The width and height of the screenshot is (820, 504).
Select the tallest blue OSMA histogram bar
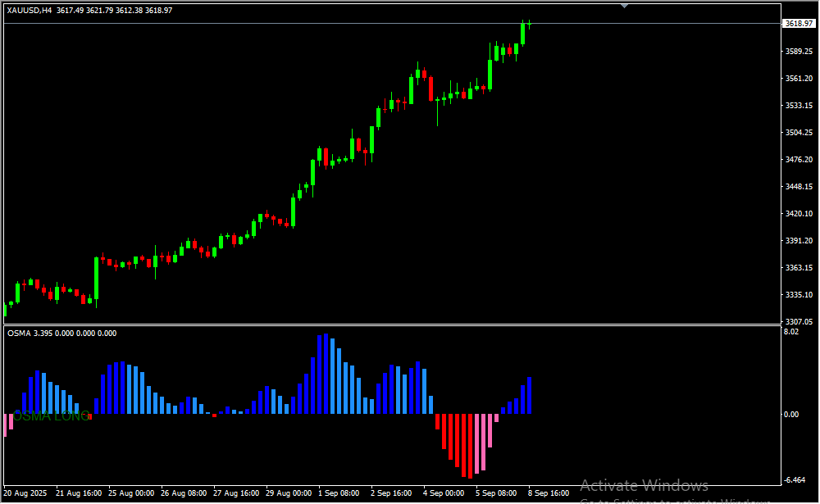point(326,374)
